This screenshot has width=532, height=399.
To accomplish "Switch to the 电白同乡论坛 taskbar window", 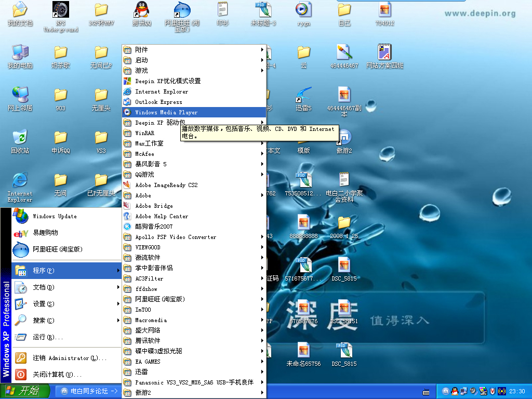I will click(87, 391).
